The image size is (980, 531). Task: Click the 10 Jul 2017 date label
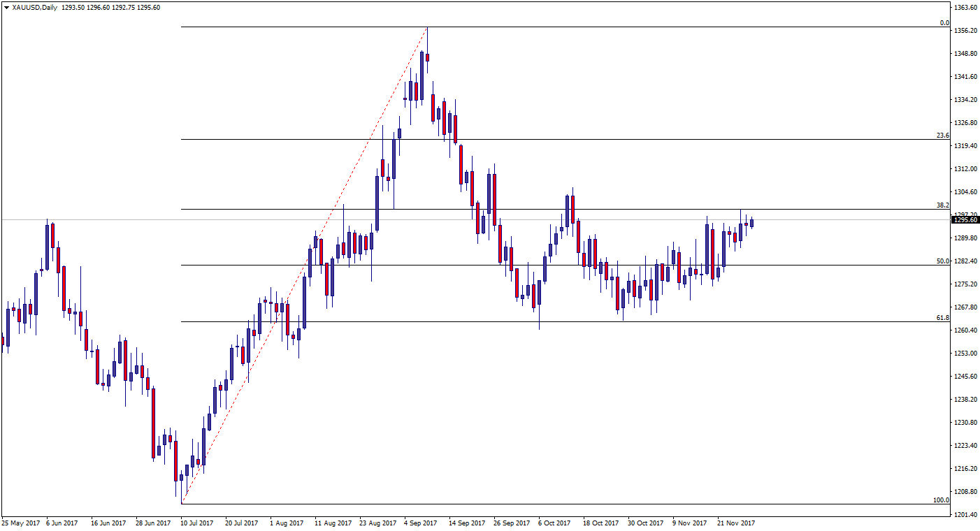198,523
